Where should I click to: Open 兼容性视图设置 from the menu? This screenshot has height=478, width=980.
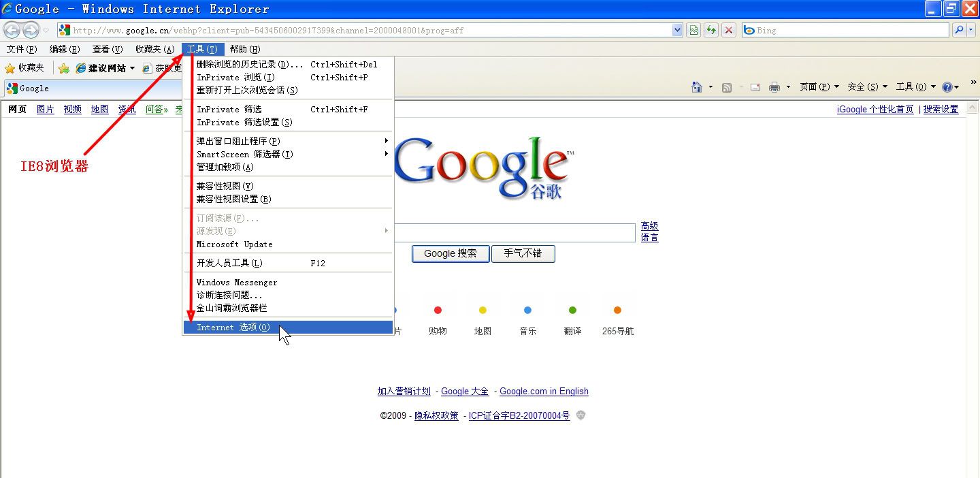pyautogui.click(x=288, y=199)
